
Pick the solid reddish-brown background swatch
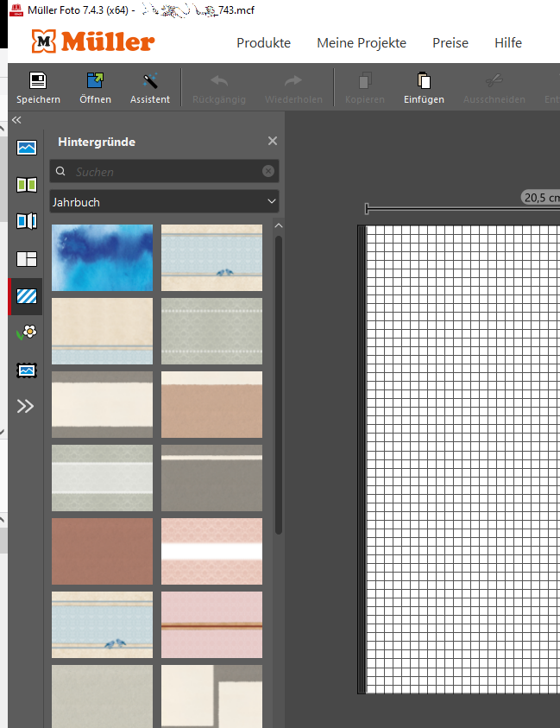(102, 551)
